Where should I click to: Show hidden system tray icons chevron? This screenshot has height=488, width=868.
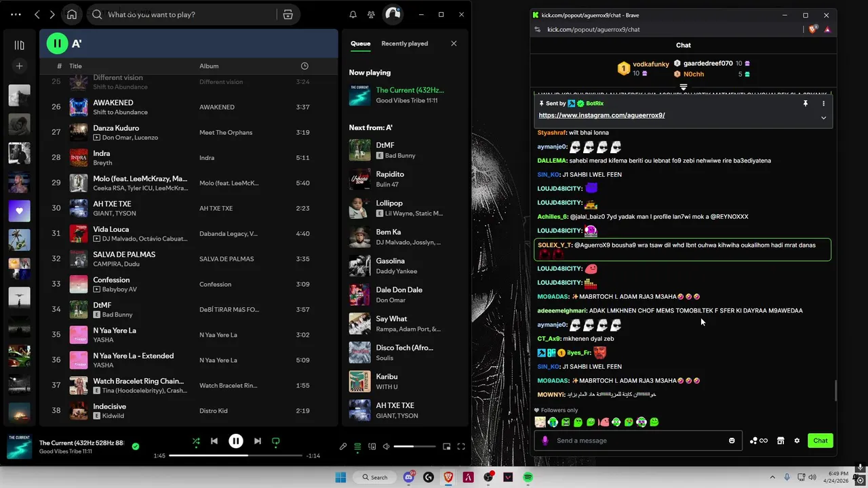[x=772, y=477]
